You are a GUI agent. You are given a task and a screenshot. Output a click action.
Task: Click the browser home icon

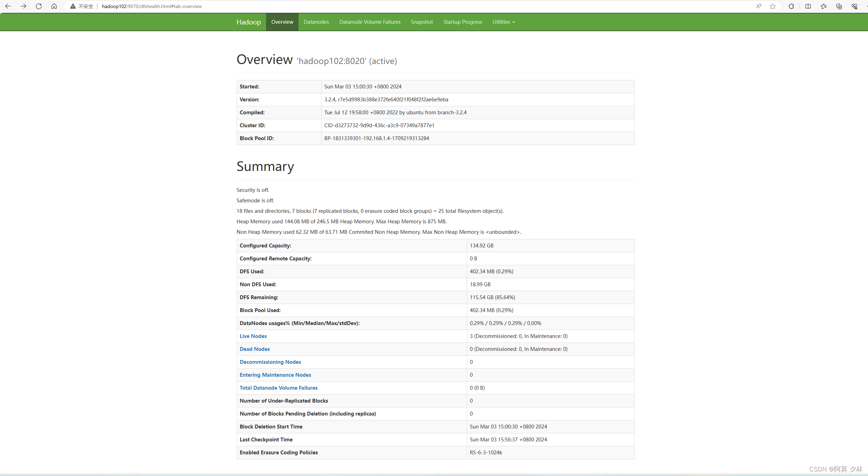(x=54, y=6)
